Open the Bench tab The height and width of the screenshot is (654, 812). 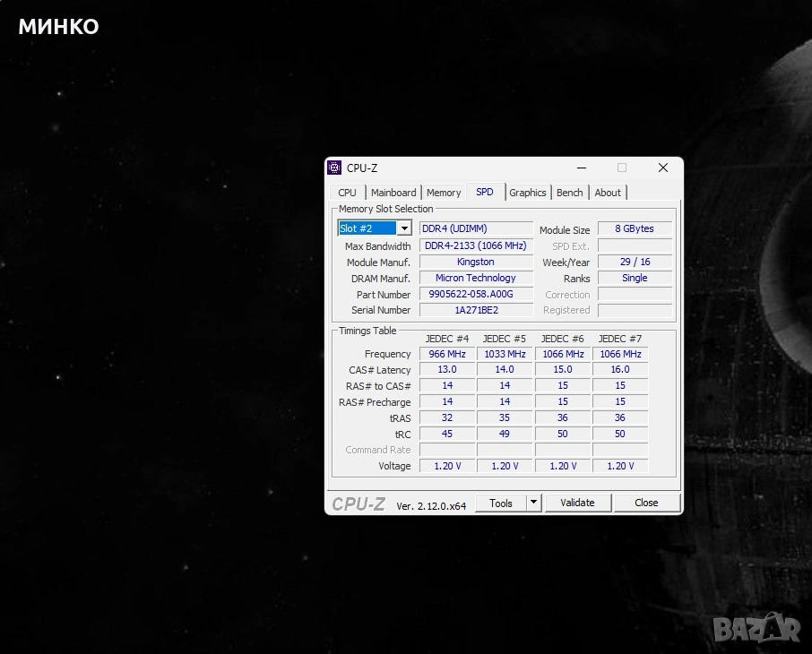pos(570,193)
